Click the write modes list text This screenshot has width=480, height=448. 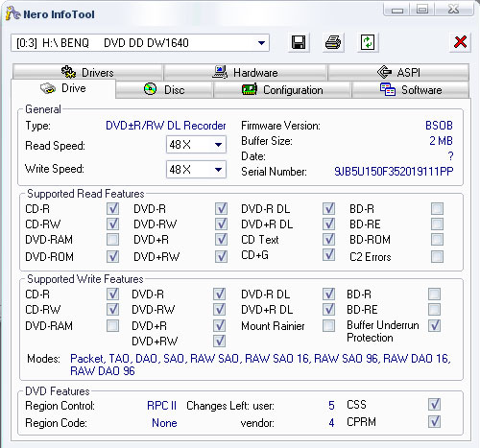click(x=260, y=365)
